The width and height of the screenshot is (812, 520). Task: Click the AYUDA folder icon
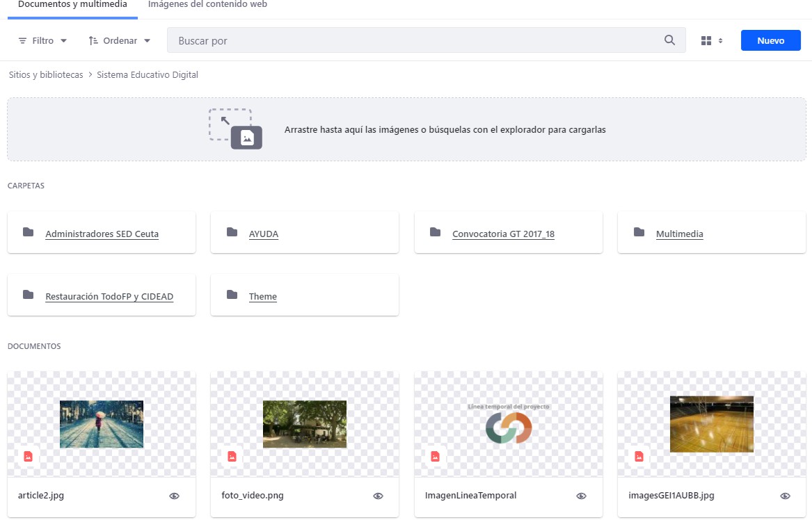pyautogui.click(x=232, y=232)
